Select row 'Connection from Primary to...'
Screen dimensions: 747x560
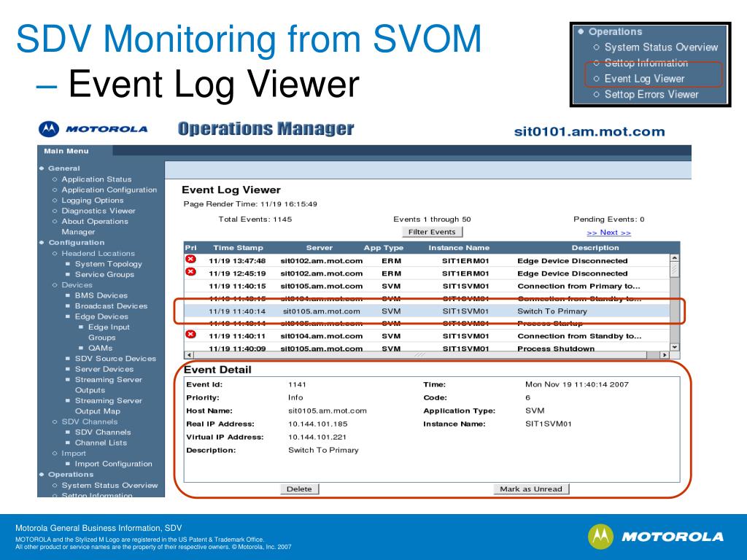[427, 286]
